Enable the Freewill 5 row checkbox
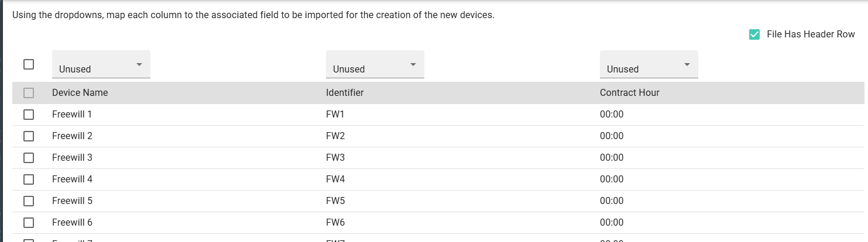 click(29, 201)
